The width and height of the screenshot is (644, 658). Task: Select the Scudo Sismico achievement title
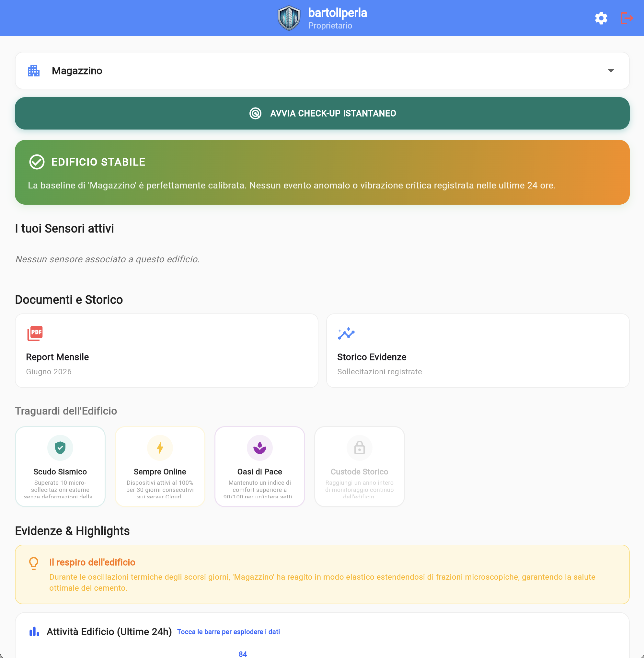[x=60, y=472]
